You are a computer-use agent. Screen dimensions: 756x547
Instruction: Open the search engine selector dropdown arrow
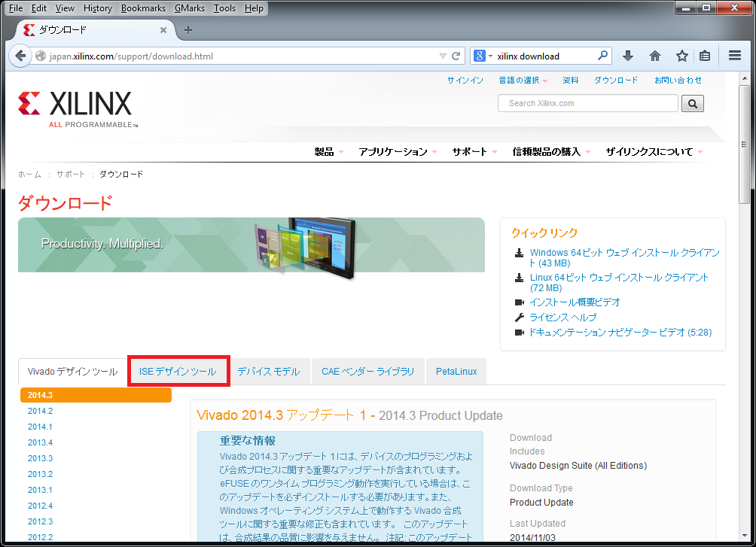click(490, 56)
